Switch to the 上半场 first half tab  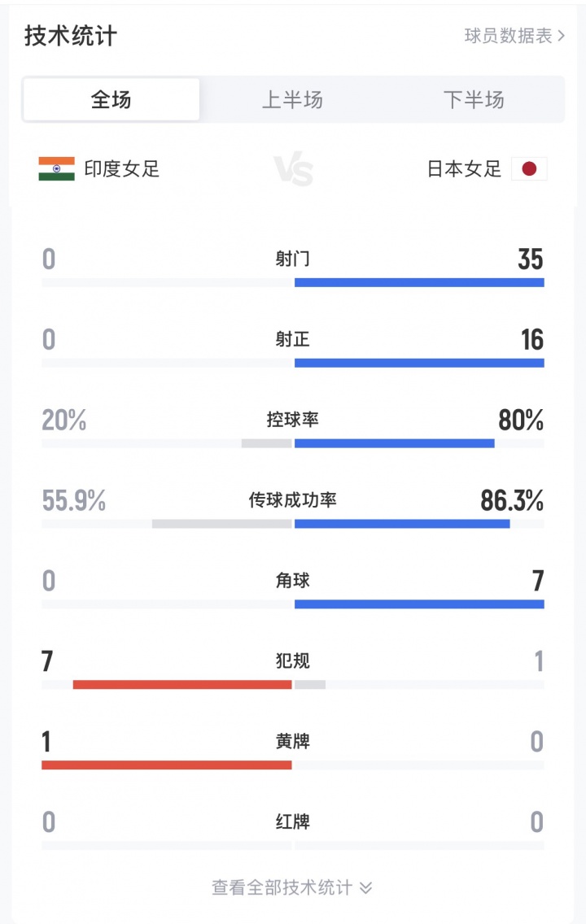292,100
